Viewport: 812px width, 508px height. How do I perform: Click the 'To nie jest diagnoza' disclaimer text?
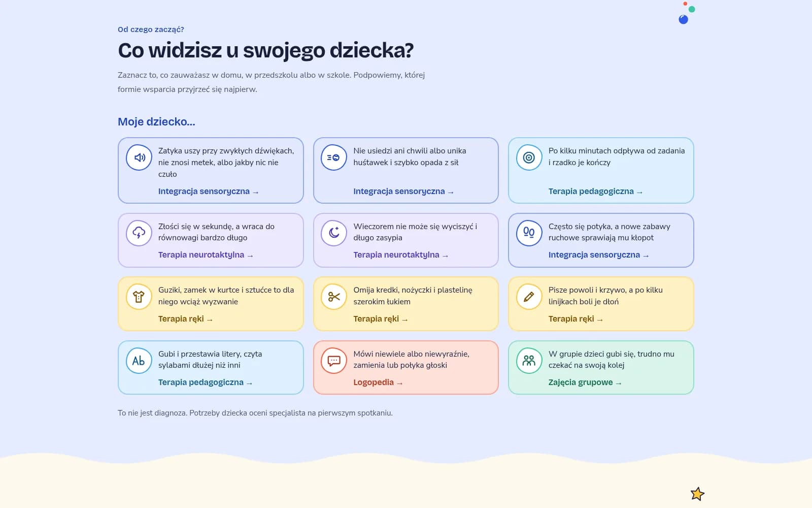(255, 413)
